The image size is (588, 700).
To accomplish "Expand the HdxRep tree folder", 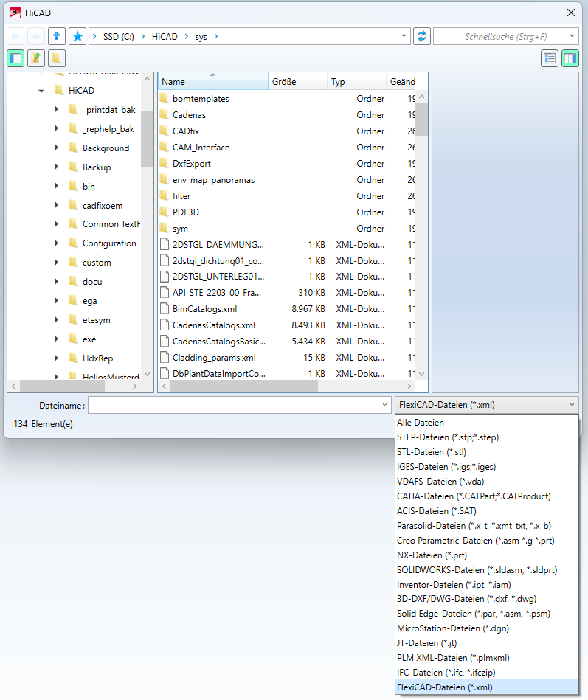I will (x=57, y=358).
